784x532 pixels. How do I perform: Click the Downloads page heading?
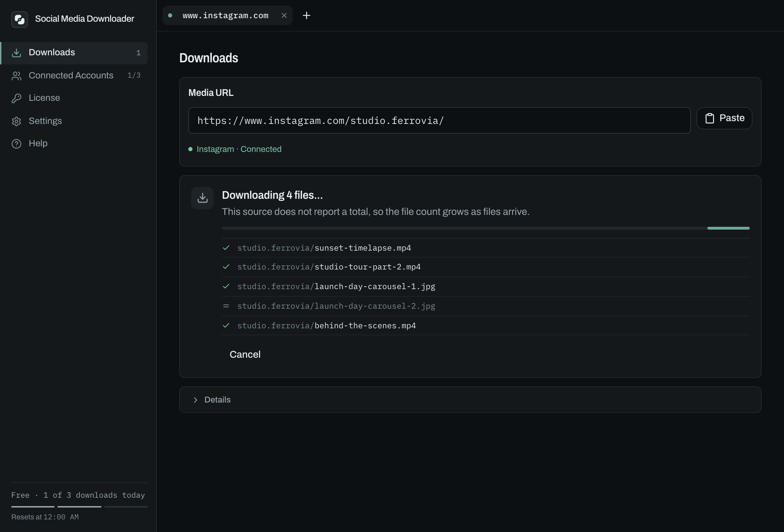click(209, 58)
